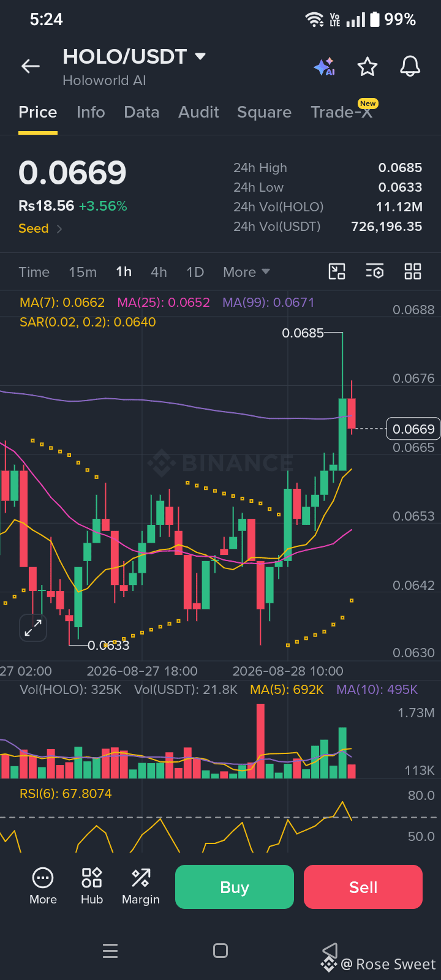This screenshot has width=441, height=980.
Task: Tap Android recent apps icon
Action: click(x=110, y=951)
